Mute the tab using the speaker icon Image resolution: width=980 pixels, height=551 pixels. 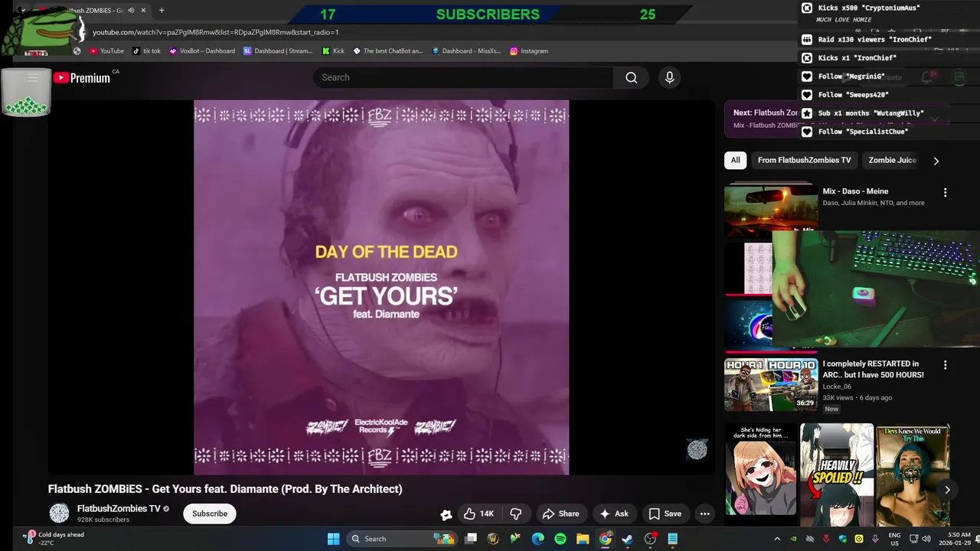tap(131, 11)
